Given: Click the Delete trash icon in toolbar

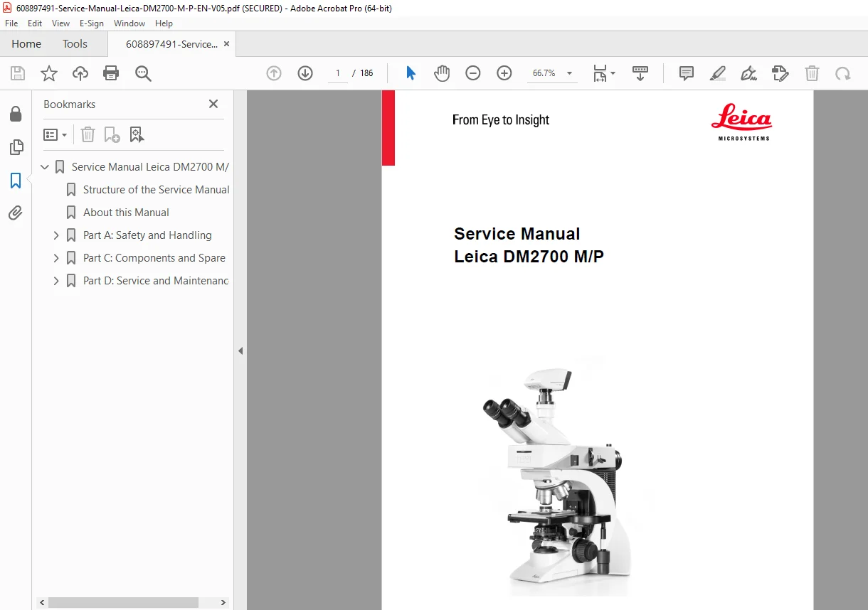Looking at the screenshot, I should [x=812, y=73].
